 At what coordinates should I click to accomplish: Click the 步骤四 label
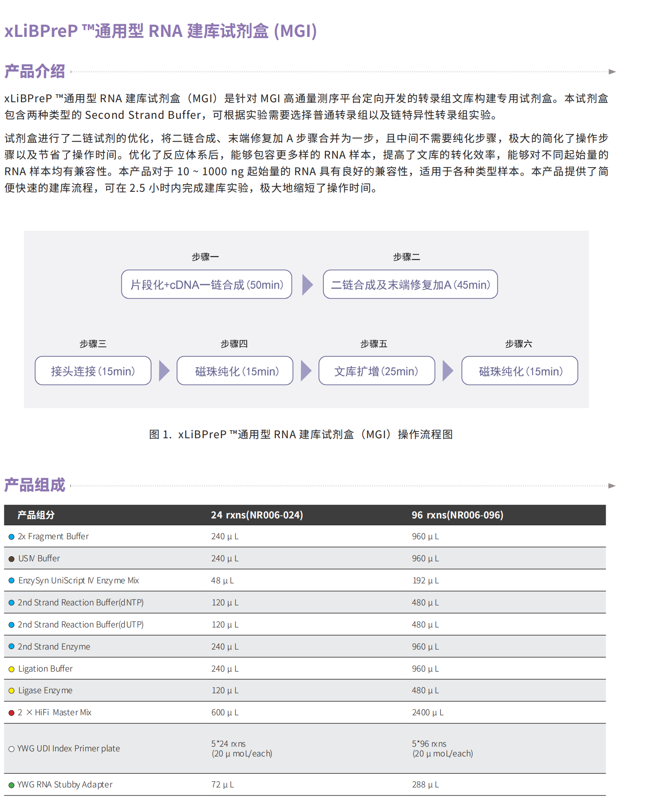[x=234, y=344]
